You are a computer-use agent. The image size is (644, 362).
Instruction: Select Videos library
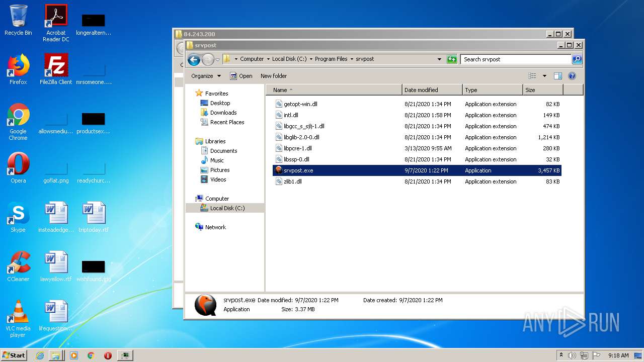coord(218,179)
